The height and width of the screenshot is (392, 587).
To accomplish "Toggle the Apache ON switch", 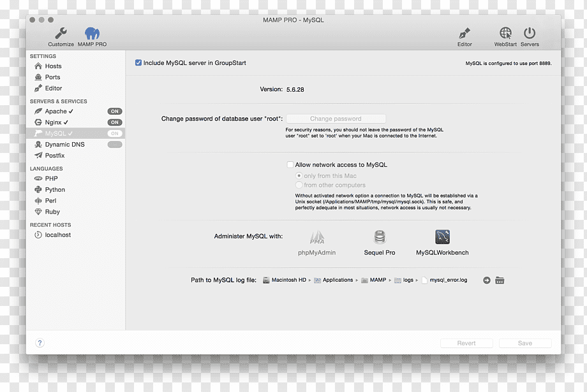I will coord(115,112).
